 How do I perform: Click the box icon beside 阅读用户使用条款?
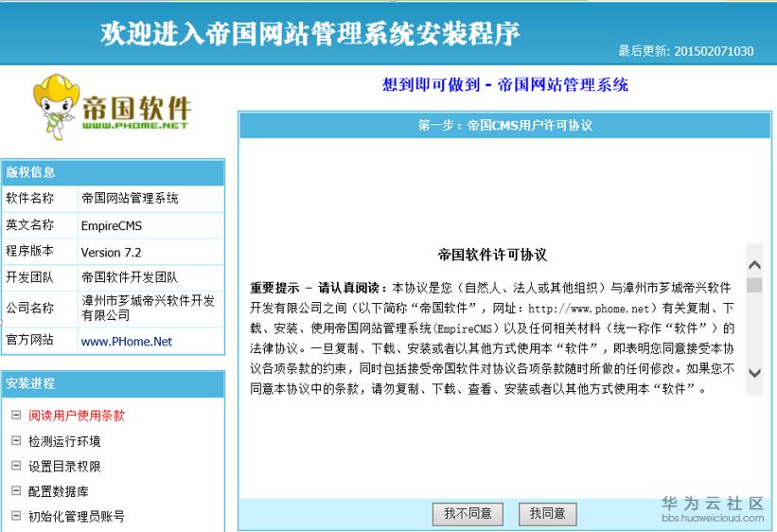[x=16, y=415]
